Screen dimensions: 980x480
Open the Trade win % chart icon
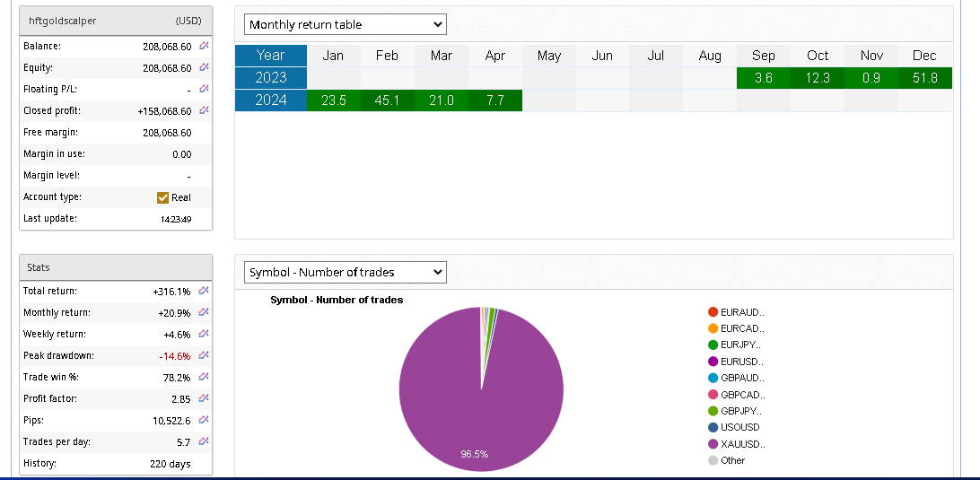click(x=204, y=377)
